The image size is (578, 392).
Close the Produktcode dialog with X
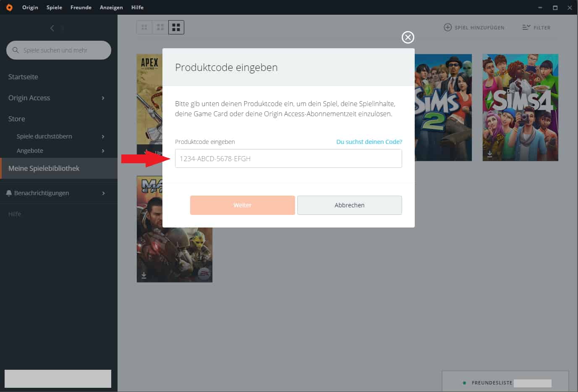coord(408,37)
